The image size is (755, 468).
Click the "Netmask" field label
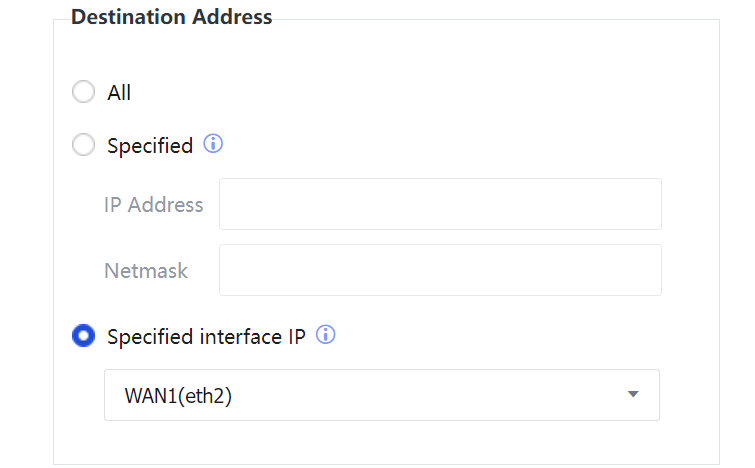(146, 270)
